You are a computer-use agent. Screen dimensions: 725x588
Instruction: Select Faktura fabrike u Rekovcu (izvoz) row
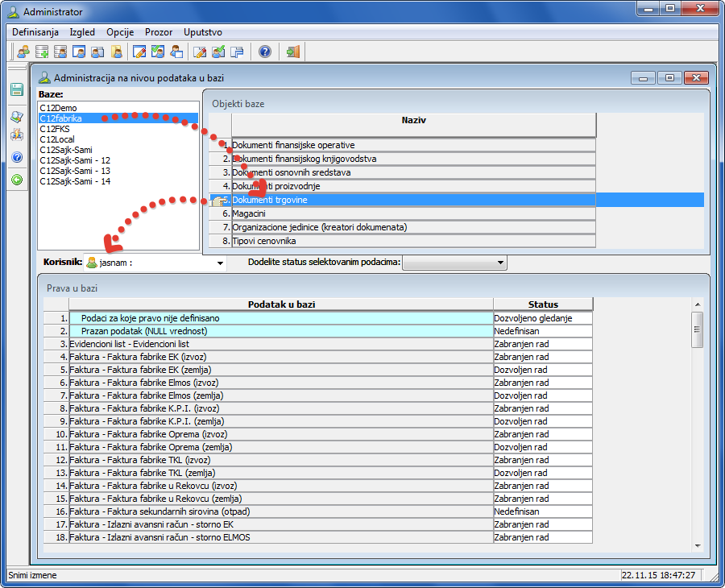281,486
